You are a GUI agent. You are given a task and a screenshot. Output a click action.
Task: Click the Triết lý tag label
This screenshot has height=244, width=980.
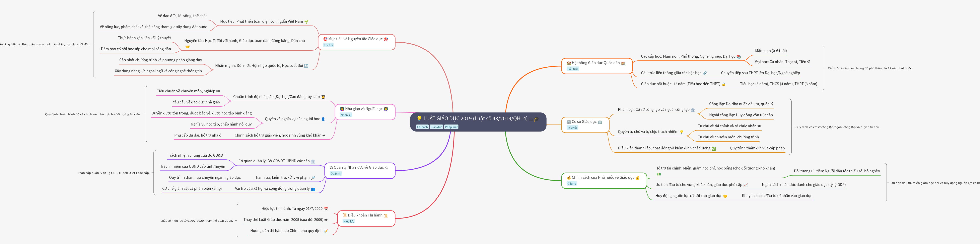click(328, 45)
